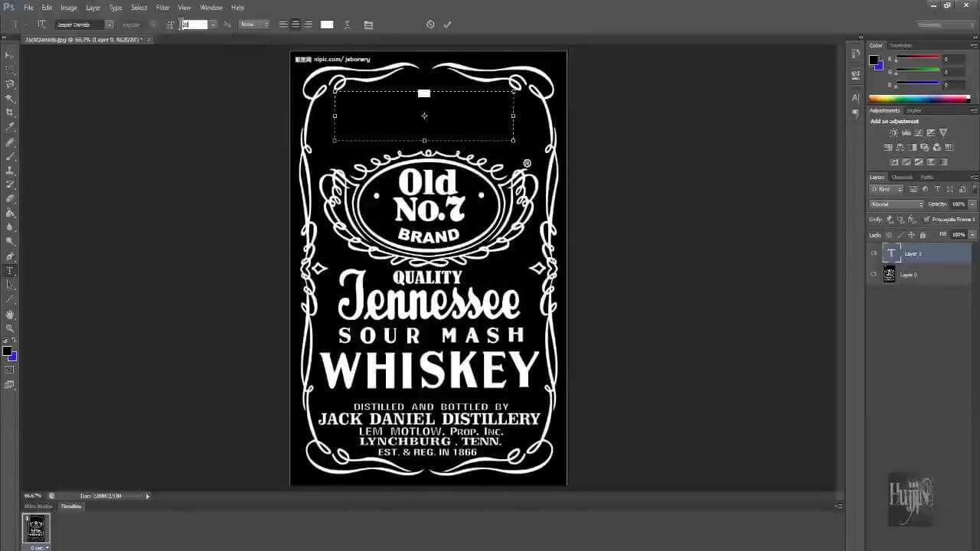The height and width of the screenshot is (551, 980).
Task: Open the layer Fill dropdown arrow
Action: pos(972,235)
